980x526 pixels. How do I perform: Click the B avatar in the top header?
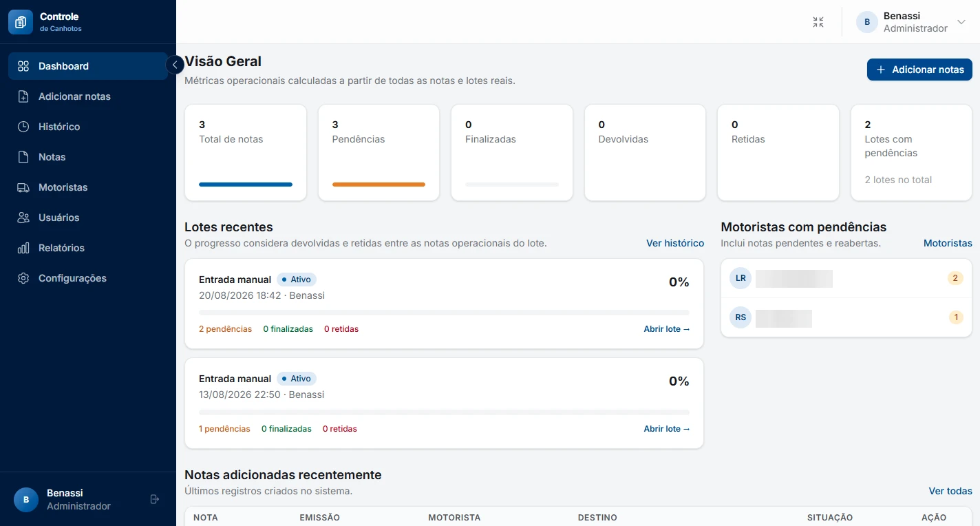point(867,22)
